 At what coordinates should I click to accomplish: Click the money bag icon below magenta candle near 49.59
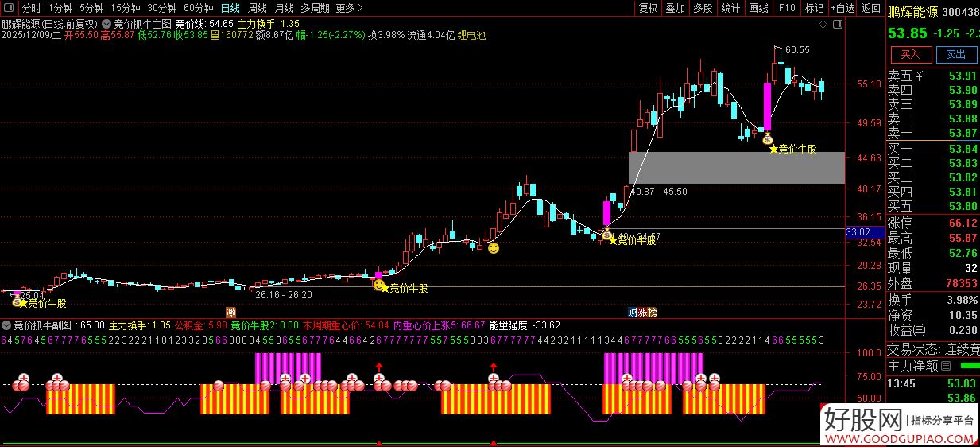(768, 138)
